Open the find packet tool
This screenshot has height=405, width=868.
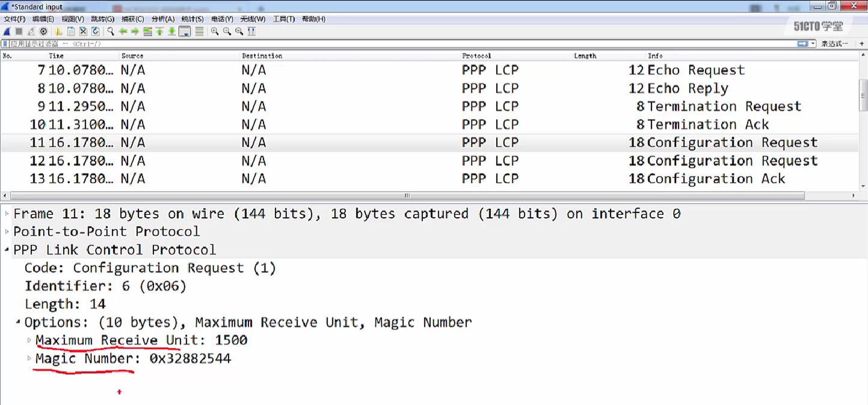click(x=109, y=31)
